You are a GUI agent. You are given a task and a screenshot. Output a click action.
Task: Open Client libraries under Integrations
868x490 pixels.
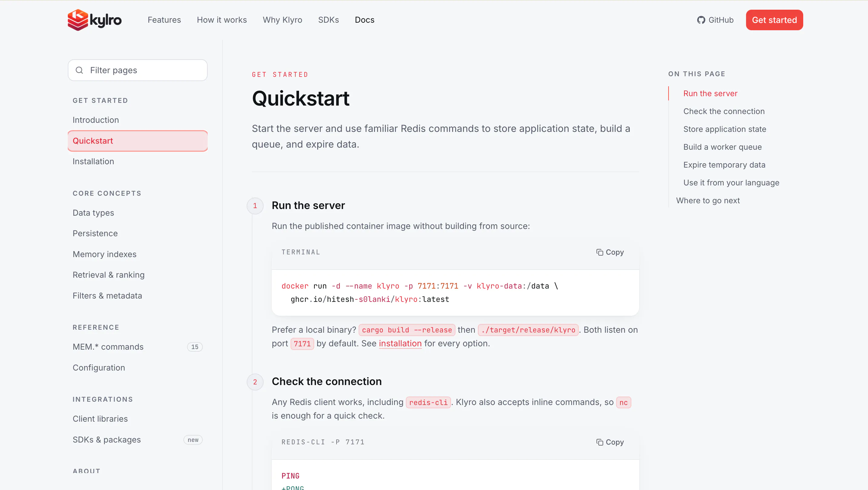(137, 419)
